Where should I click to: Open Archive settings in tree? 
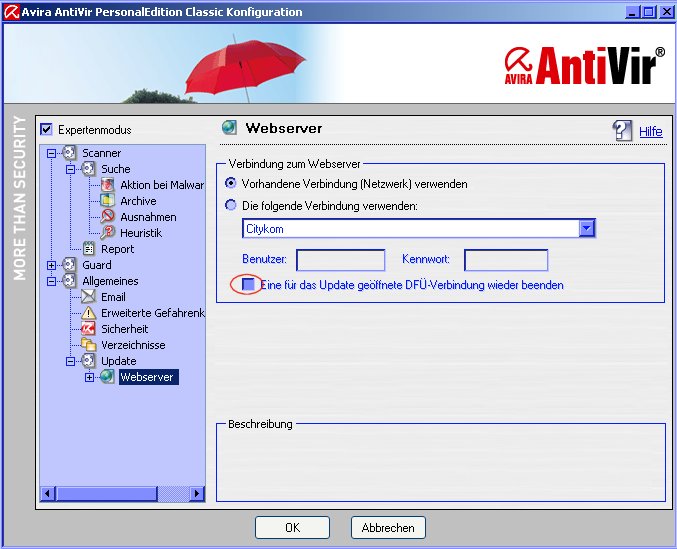tap(138, 201)
